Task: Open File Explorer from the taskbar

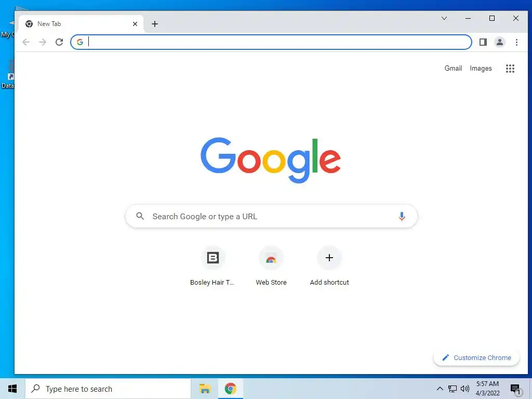Action: tap(205, 389)
